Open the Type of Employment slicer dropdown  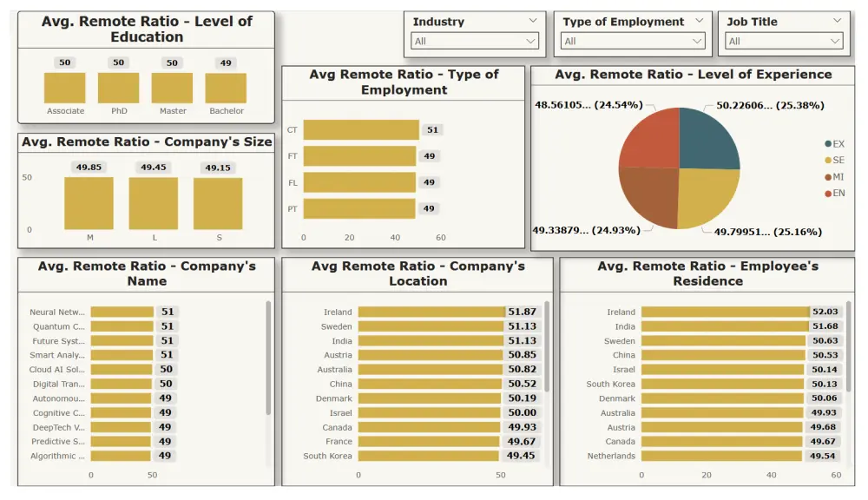(633, 41)
